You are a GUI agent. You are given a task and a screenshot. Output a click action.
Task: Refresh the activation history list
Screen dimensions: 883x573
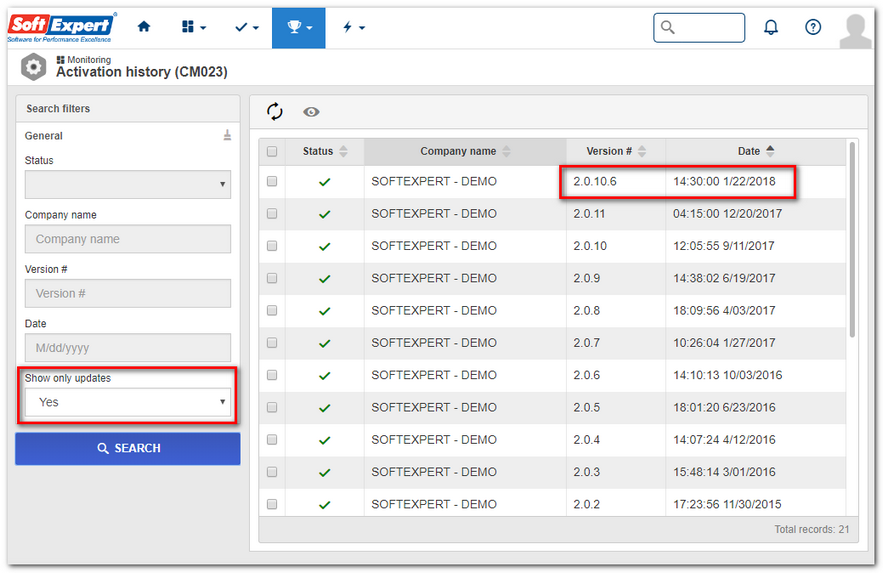click(x=274, y=111)
